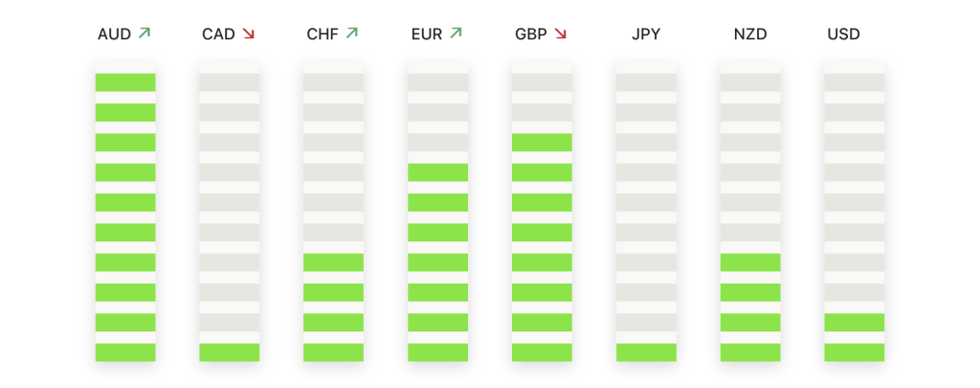Click the topmost green bar in USD column
980x388 pixels.
click(x=855, y=322)
